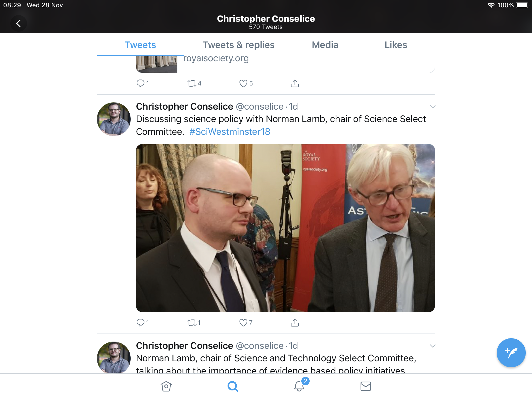The width and height of the screenshot is (532, 399).
Task: Open the Likes tab
Action: [x=396, y=45]
